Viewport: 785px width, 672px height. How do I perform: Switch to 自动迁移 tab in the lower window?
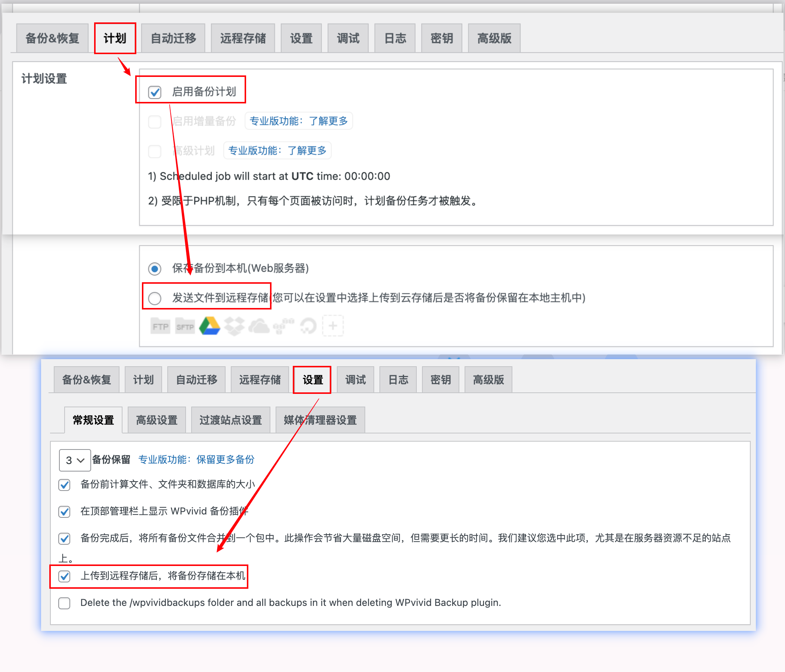click(x=196, y=380)
